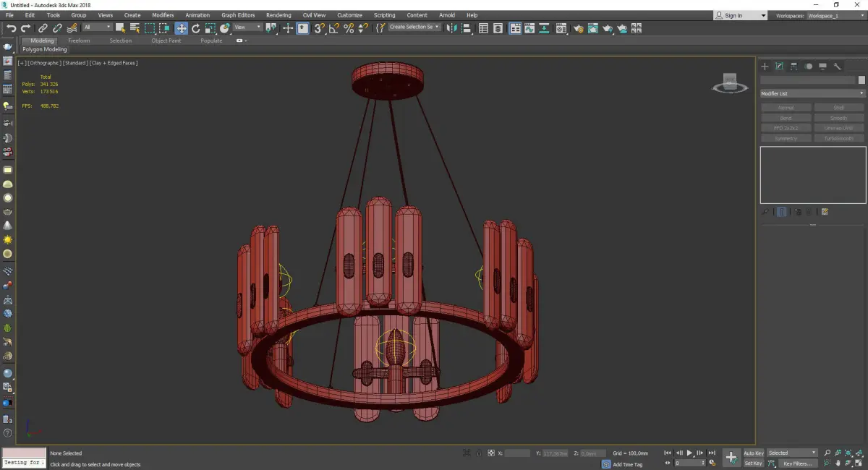The height and width of the screenshot is (470, 868).
Task: Open the Create command panel tab
Action: [x=765, y=67]
